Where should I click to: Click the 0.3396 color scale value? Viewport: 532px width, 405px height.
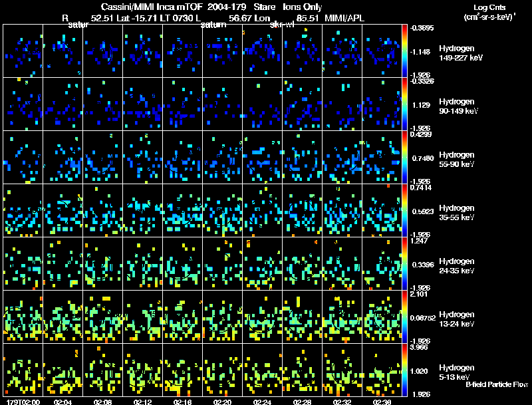pos(423,265)
